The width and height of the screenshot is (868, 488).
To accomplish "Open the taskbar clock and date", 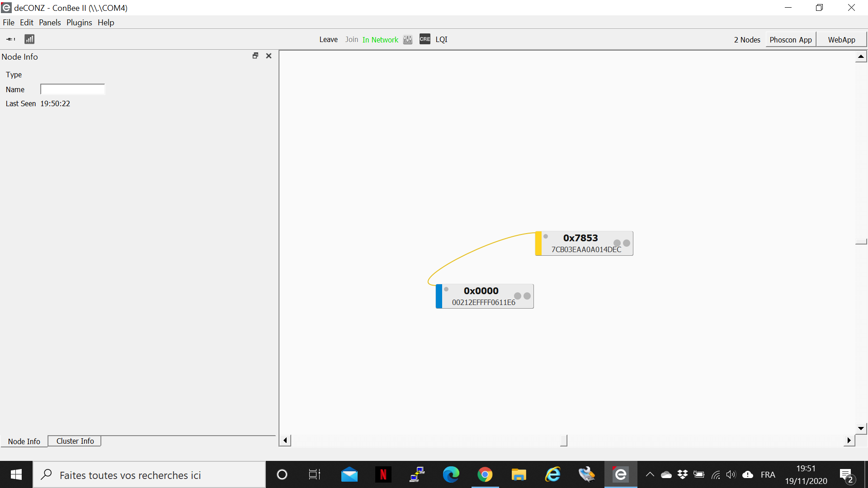I will tap(806, 474).
